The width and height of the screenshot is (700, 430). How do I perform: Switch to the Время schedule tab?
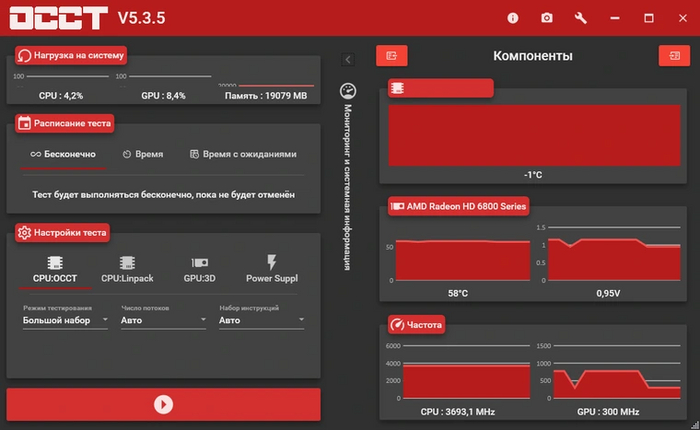pyautogui.click(x=143, y=154)
